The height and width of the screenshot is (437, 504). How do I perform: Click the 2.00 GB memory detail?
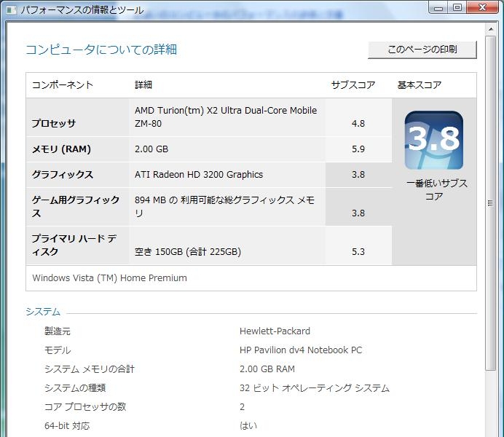(151, 149)
